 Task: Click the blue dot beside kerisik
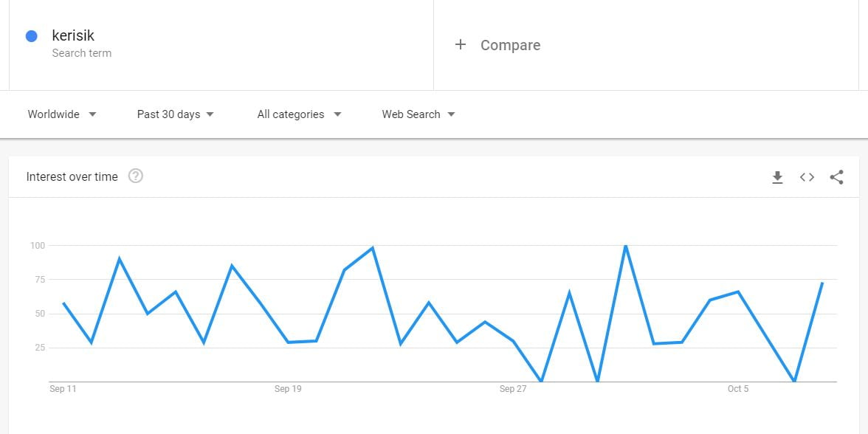tap(32, 36)
